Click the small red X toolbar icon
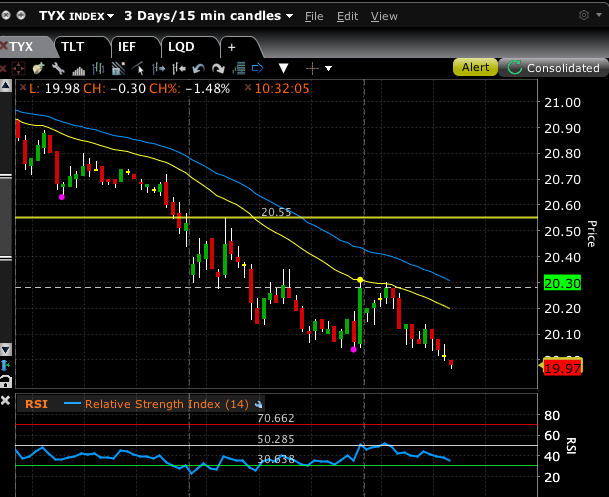 pos(3,69)
